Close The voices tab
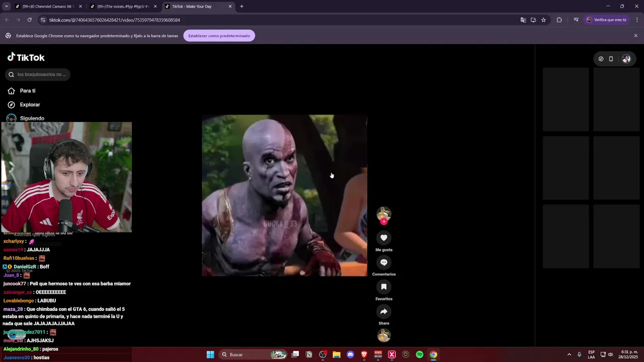Viewport: 644px width, 362px height. click(x=155, y=7)
